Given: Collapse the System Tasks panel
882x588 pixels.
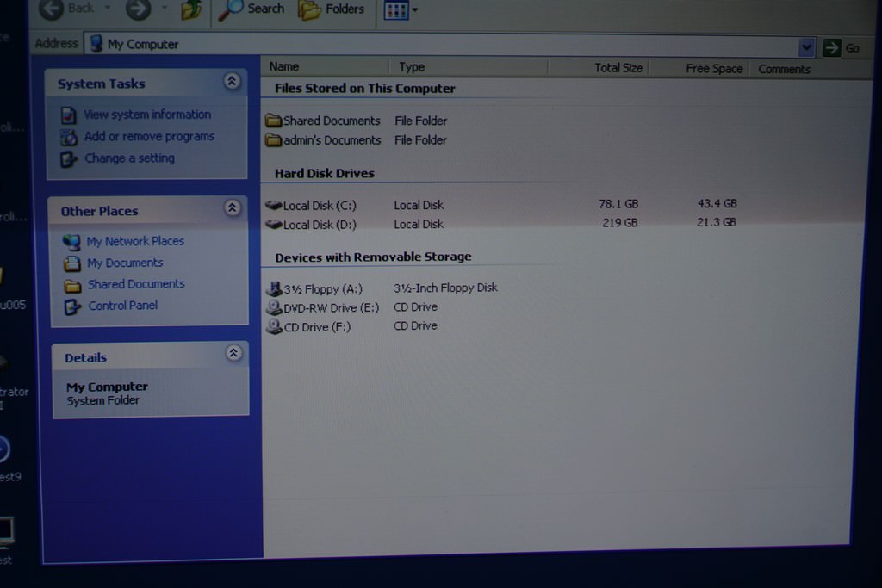Looking at the screenshot, I should click(231, 81).
